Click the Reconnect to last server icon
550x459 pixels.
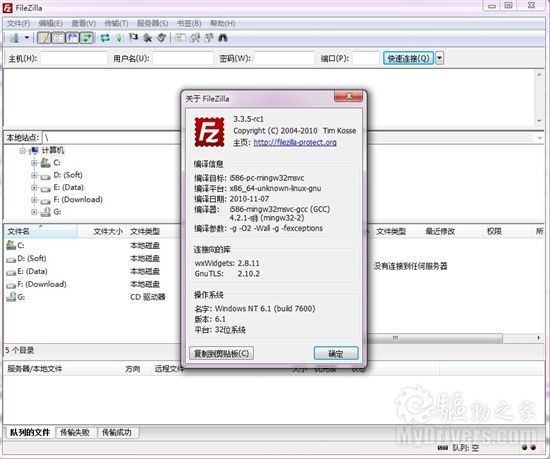161,38
